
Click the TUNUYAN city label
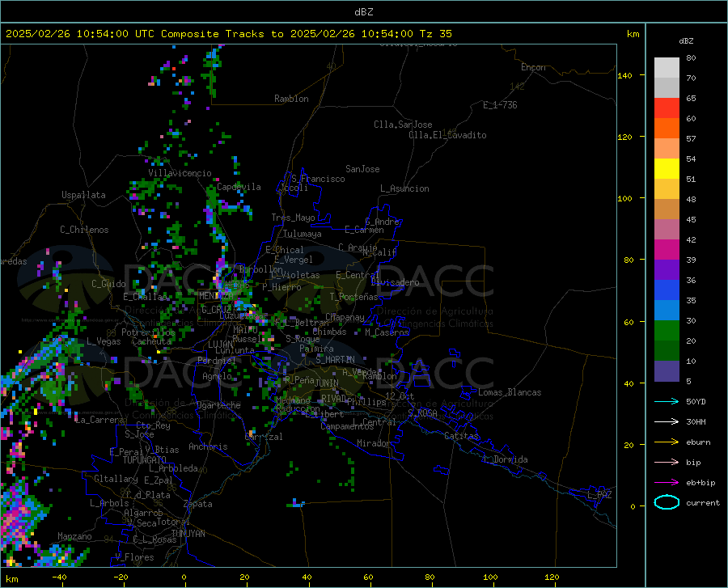(188, 534)
